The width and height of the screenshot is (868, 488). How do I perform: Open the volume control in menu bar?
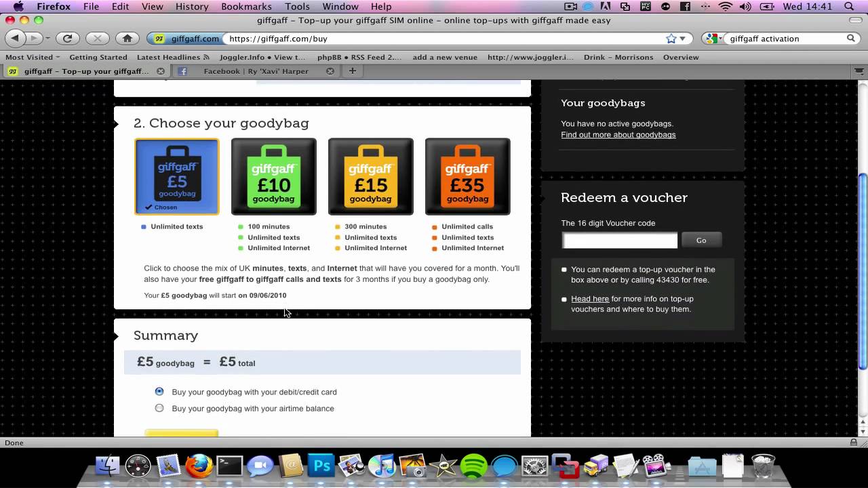pos(746,7)
